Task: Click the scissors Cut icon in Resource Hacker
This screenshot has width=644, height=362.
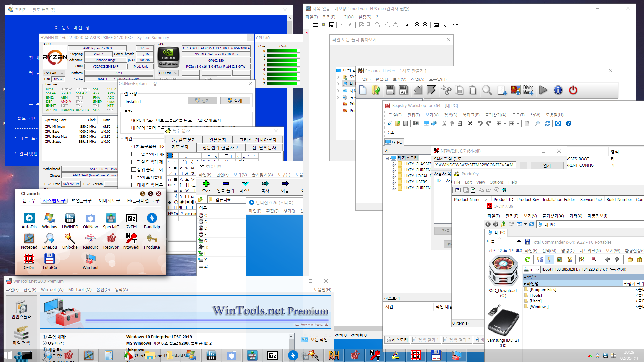Action: click(446, 90)
